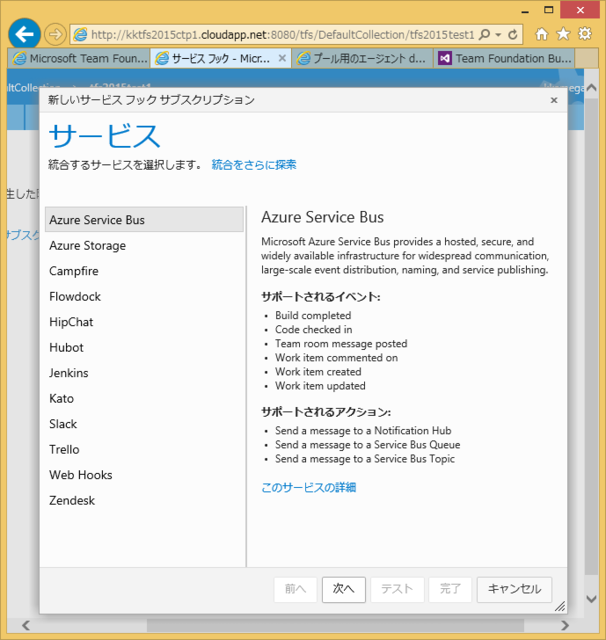
Task: Click 'Work item commented on' text
Action: tap(336, 358)
